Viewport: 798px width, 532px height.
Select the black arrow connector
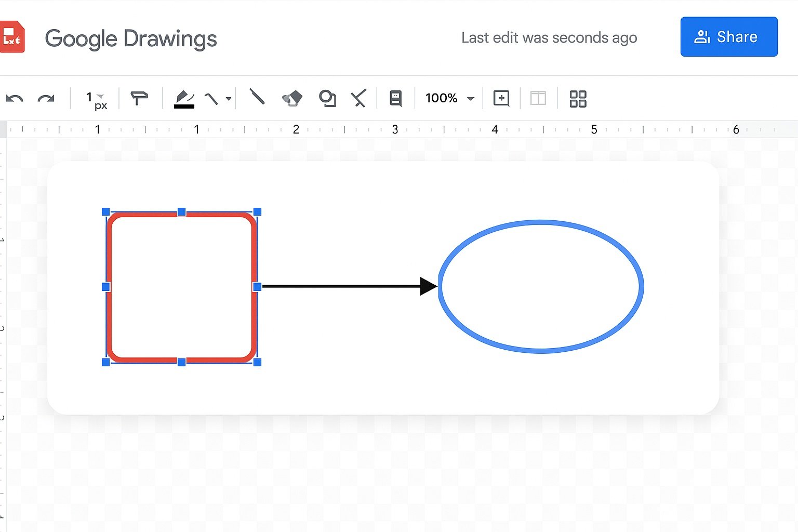pos(348,286)
